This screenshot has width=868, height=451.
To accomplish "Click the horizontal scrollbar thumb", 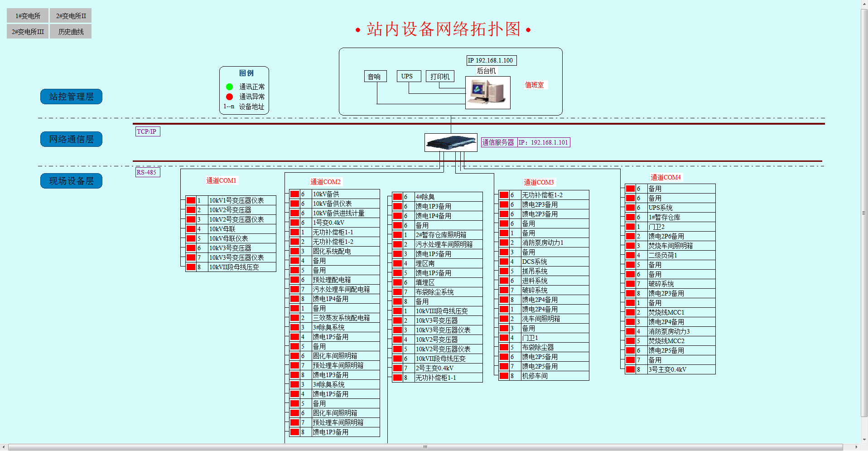I will (x=425, y=446).
